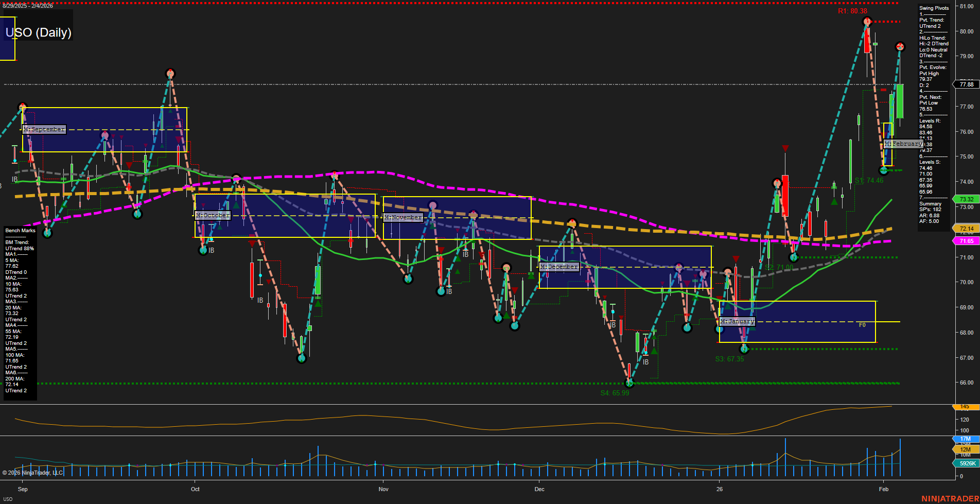Click the magenta 71.65 price axis marker
980x504 pixels.
[966, 241]
